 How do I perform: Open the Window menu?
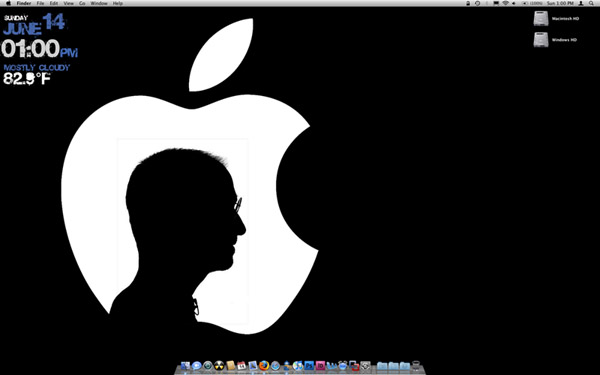click(x=99, y=3)
